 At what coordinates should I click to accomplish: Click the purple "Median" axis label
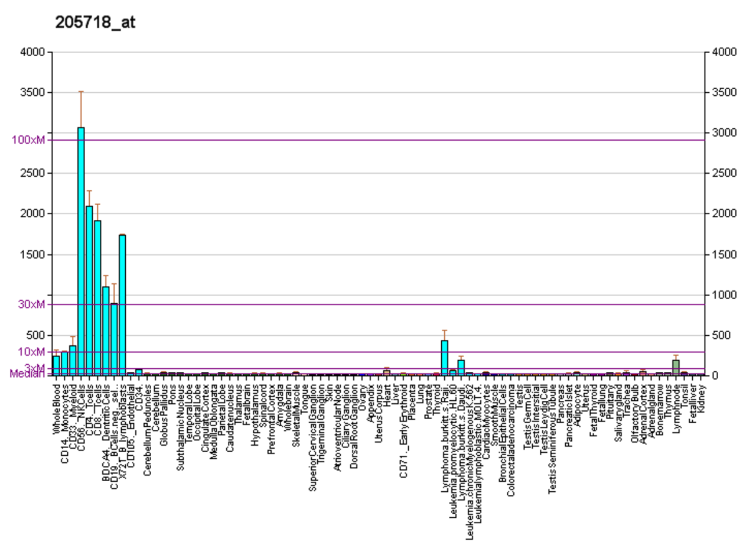[x=27, y=374]
